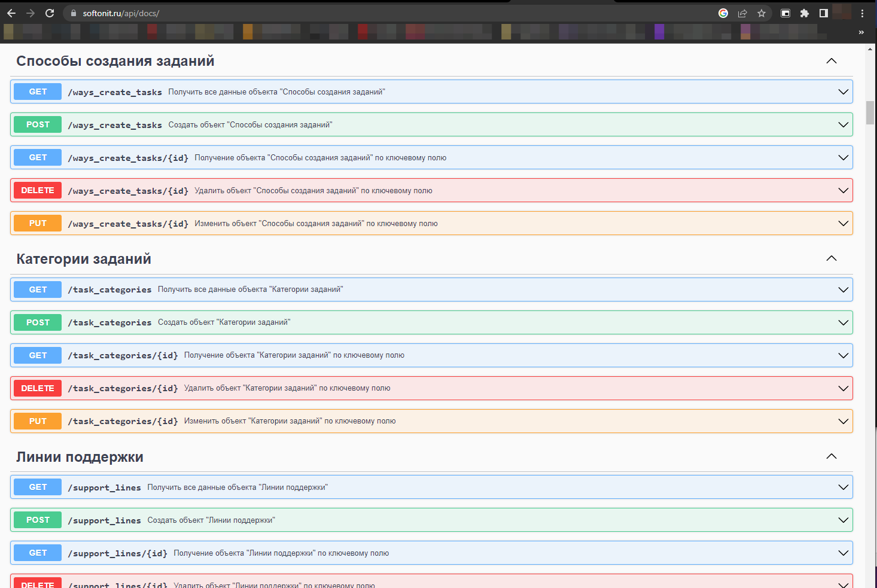The height and width of the screenshot is (588, 877).
Task: Click PUT button for /ways_create_tasks/{id}
Action: [x=38, y=223]
